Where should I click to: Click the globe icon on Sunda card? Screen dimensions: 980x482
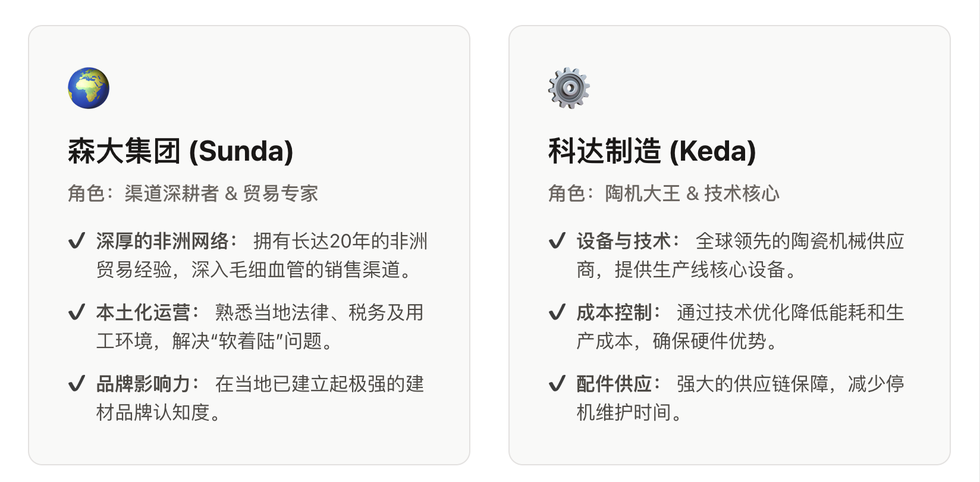pyautogui.click(x=89, y=88)
